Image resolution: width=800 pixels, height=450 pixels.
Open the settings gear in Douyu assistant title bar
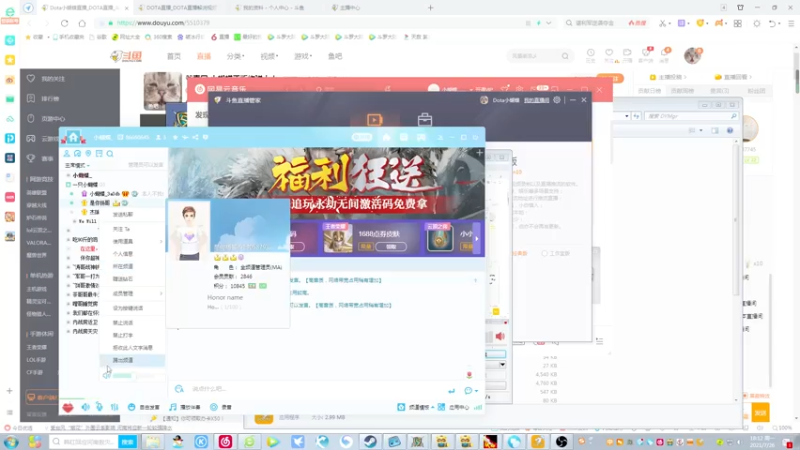[x=557, y=100]
